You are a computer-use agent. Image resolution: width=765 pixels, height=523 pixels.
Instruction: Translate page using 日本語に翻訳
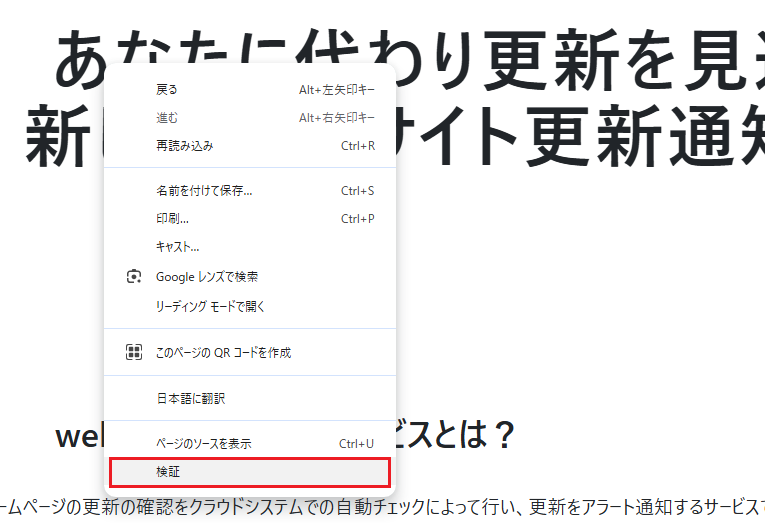pos(190,398)
